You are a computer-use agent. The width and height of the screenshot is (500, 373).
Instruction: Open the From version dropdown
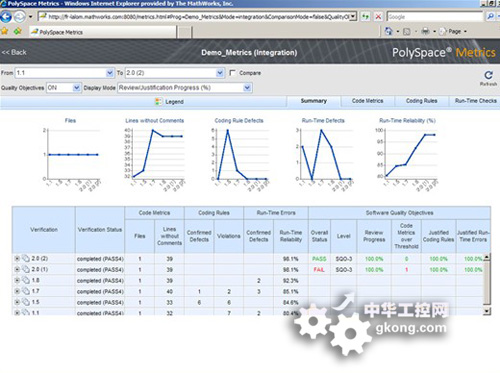65,73
